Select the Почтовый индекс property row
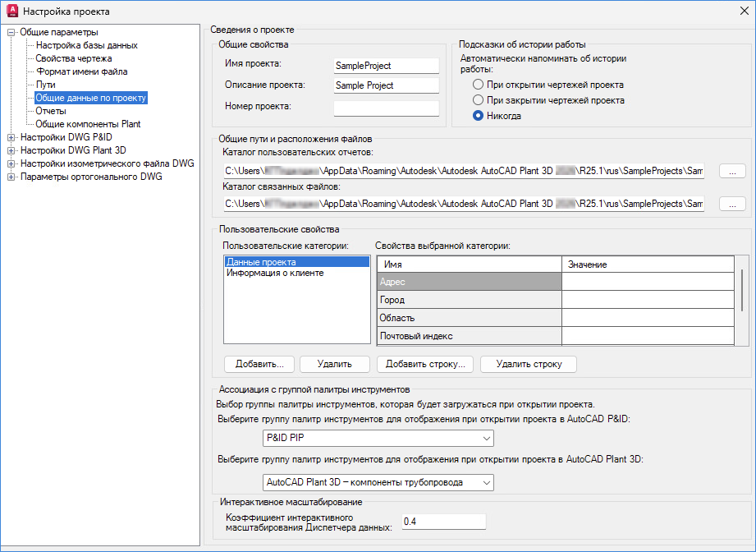Image resolution: width=756 pixels, height=552 pixels. pos(470,336)
